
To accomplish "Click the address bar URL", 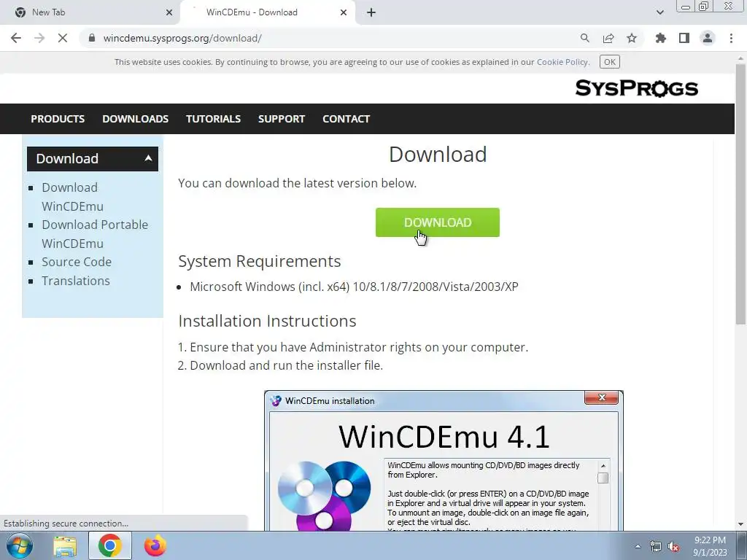I will click(x=182, y=38).
